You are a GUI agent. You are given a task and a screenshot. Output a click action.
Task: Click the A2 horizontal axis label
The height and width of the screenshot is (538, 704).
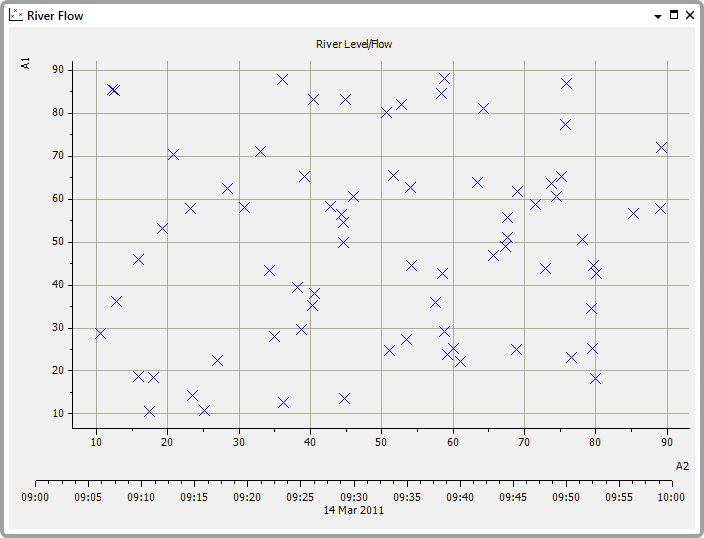click(682, 466)
